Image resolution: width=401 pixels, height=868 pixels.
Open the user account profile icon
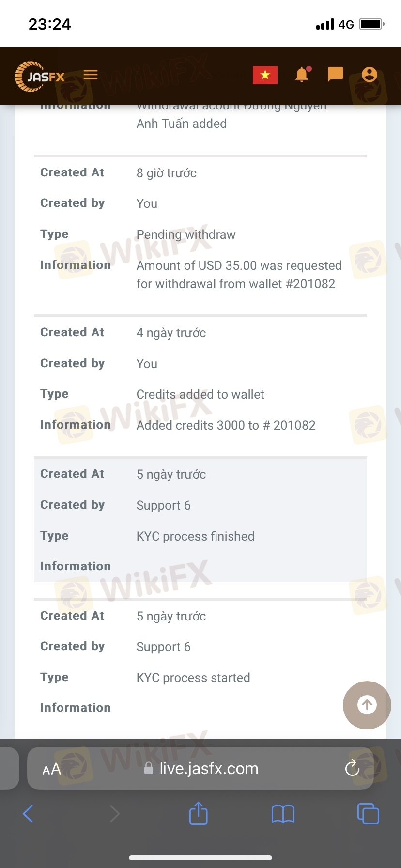(369, 75)
